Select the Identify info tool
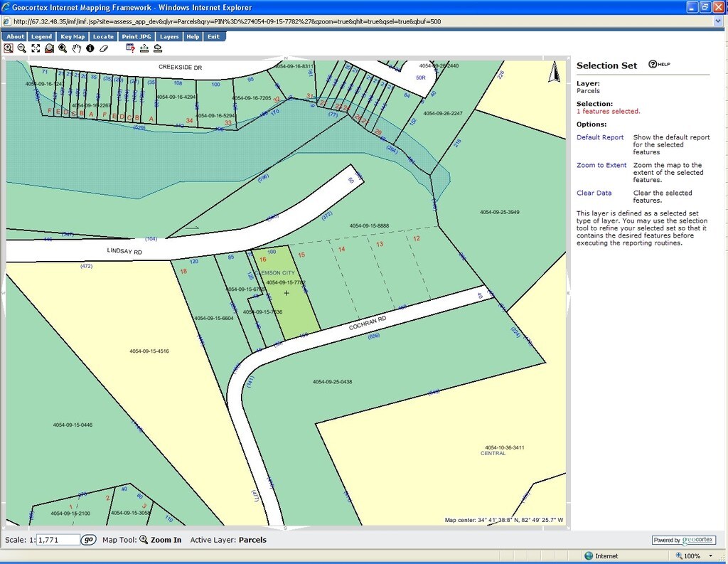This screenshot has width=728, height=564. pos(90,48)
